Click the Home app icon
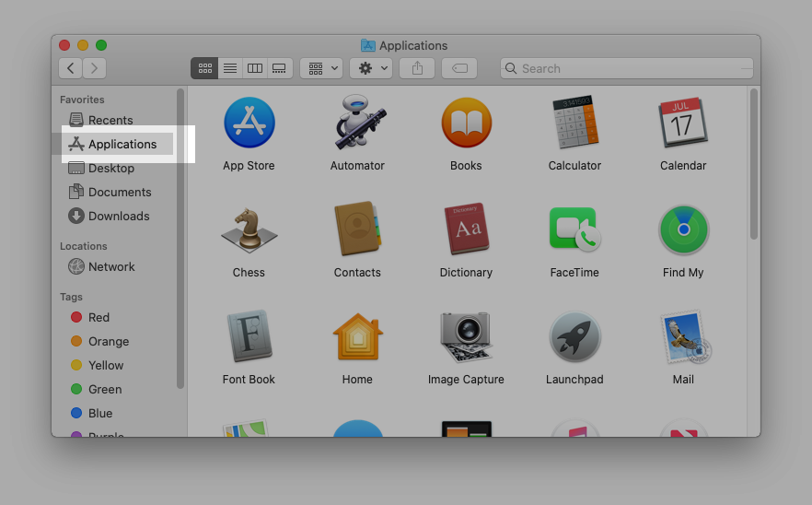Screen dimensions: 812x505 click(358, 336)
